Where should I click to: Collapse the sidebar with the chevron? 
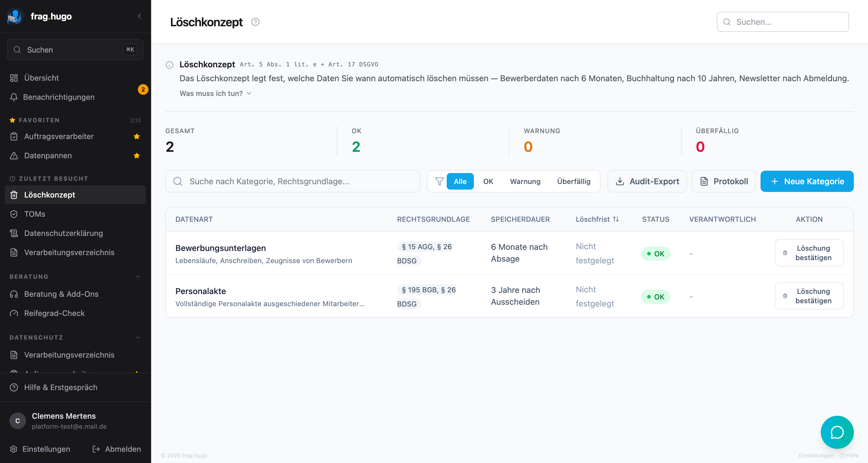[x=139, y=16]
